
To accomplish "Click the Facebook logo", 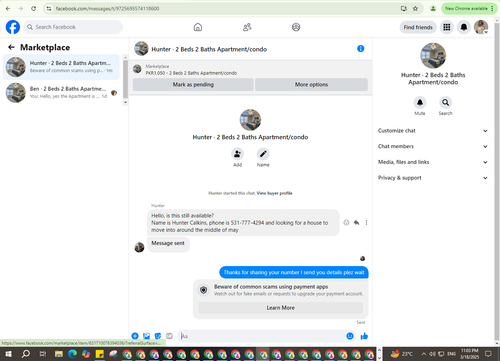I will click(x=13, y=27).
